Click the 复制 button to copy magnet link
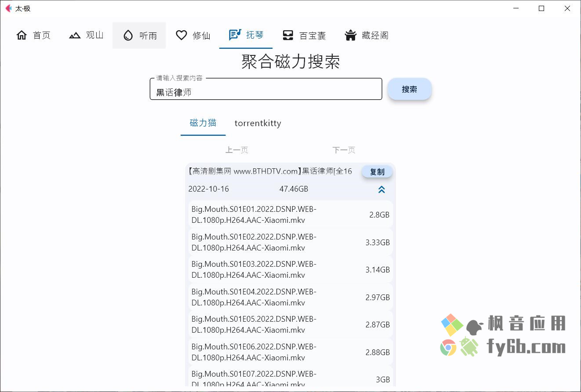Image resolution: width=581 pixels, height=392 pixels. (377, 172)
